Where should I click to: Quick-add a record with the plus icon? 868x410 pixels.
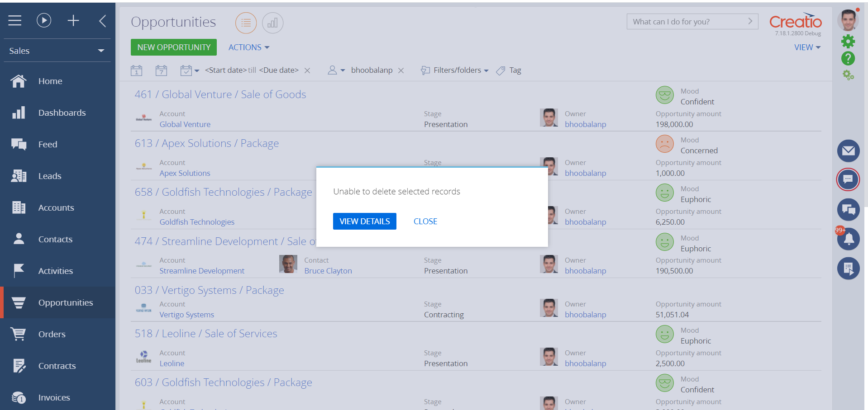coord(73,20)
